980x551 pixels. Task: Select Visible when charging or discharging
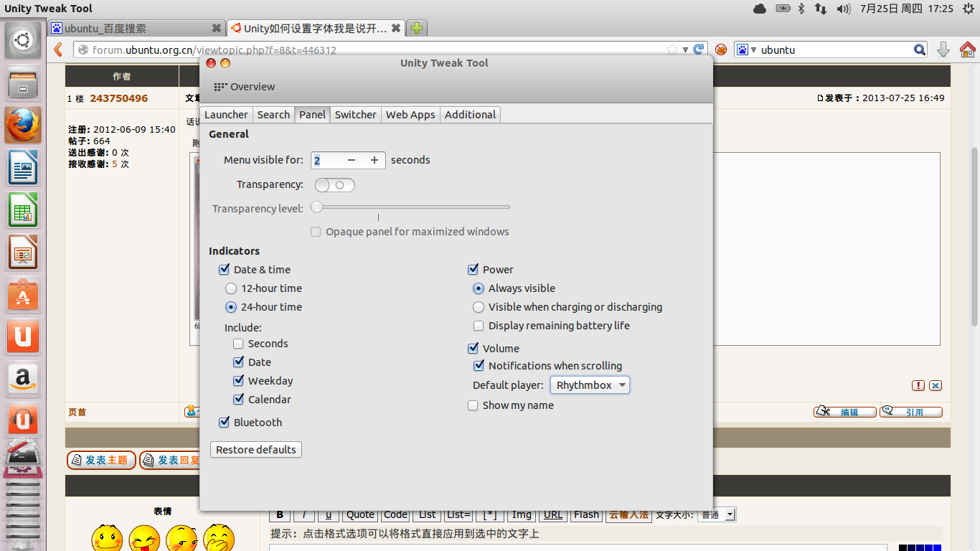point(479,307)
